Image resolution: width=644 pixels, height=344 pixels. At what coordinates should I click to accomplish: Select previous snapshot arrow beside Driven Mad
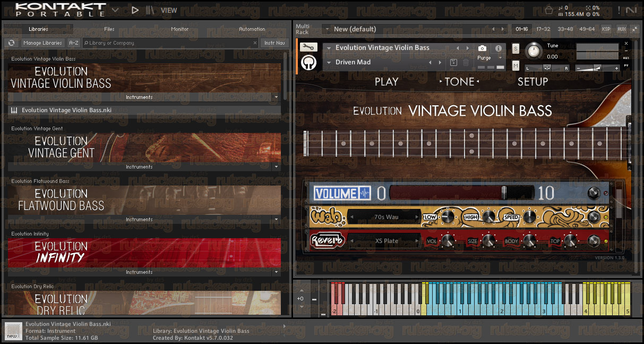coord(431,63)
